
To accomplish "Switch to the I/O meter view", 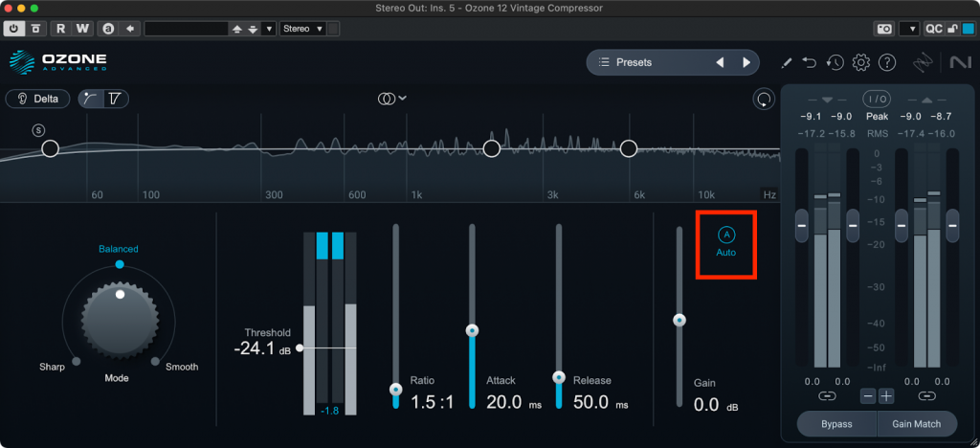I will (877, 99).
